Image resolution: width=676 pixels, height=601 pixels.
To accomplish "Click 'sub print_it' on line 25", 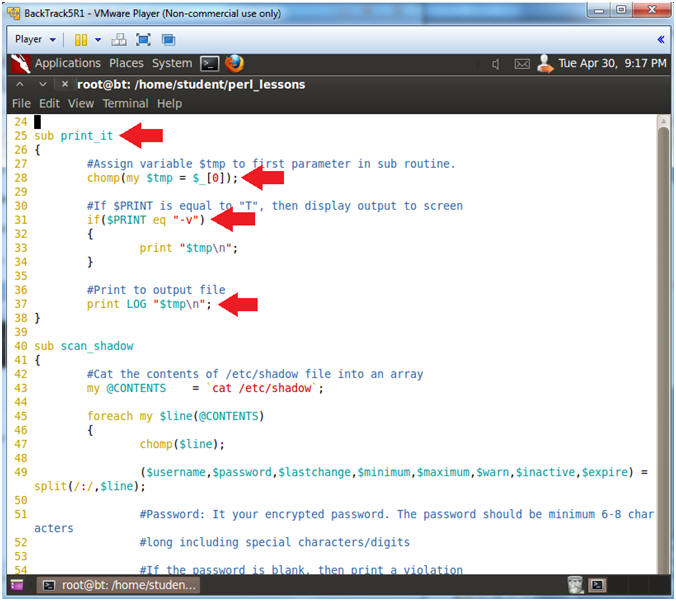I will 73,136.
